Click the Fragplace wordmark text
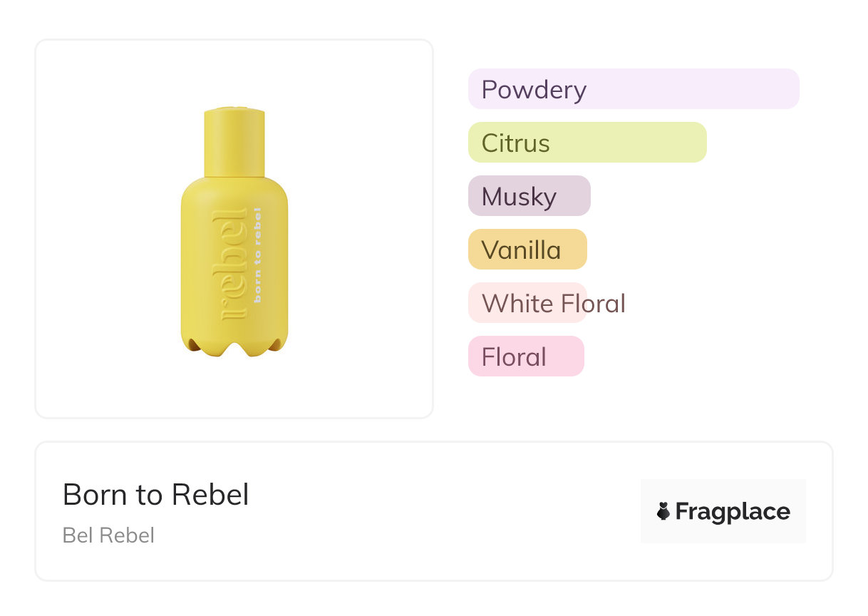 pyautogui.click(x=733, y=511)
